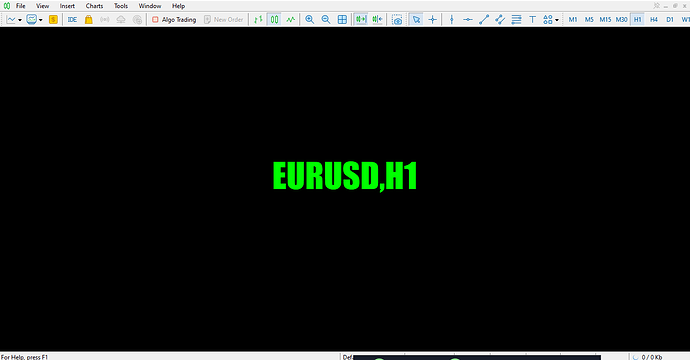The image size is (690, 360).
Task: Open the Window menu
Action: 150,6
